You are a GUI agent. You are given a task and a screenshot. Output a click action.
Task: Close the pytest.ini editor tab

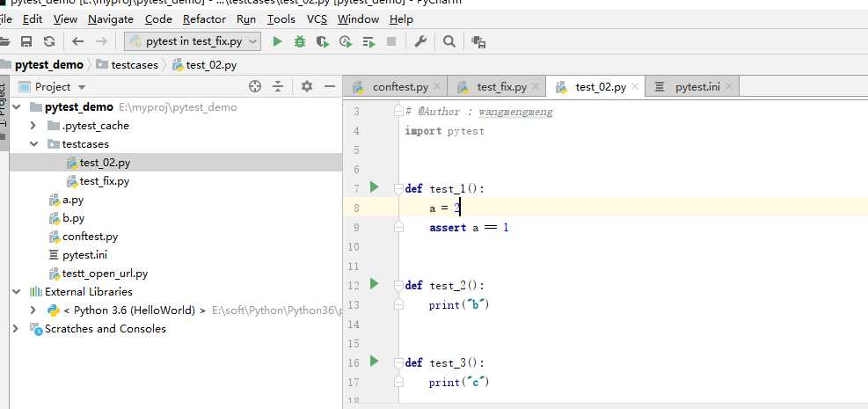(x=729, y=87)
